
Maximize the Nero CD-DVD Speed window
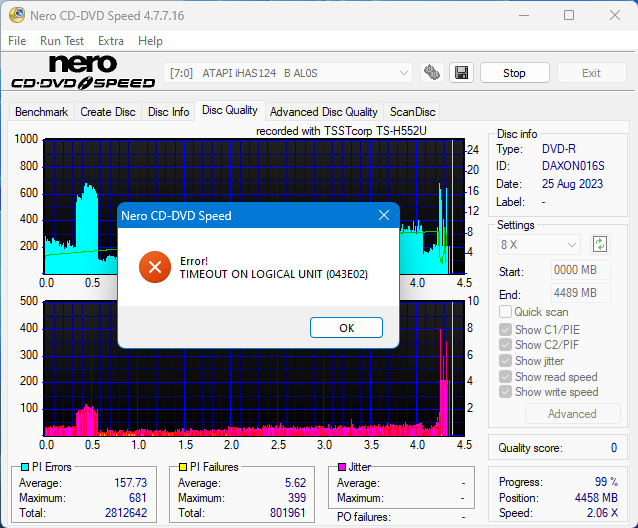pyautogui.click(x=569, y=15)
